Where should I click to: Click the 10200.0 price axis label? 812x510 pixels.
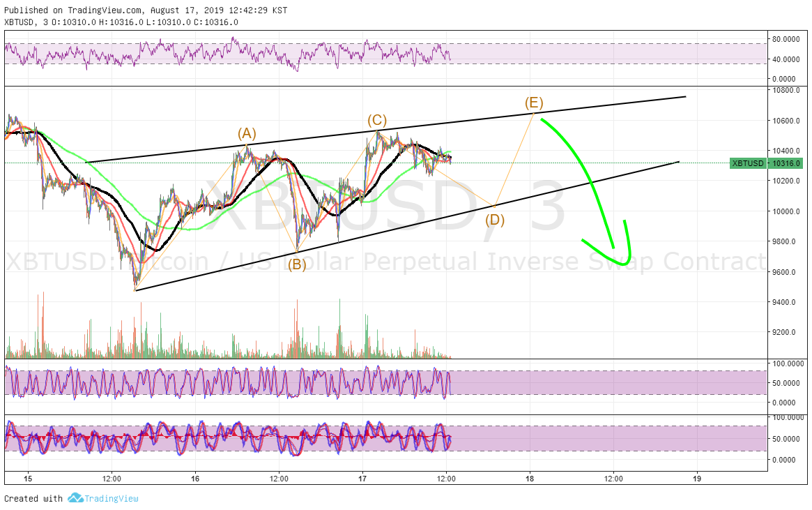coord(786,181)
